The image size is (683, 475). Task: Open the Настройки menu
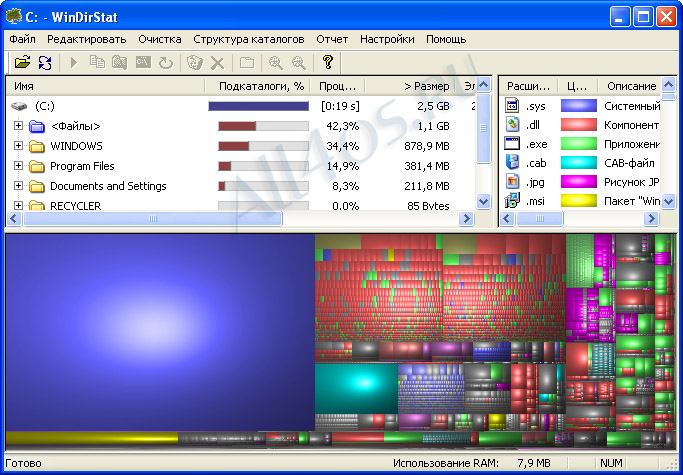coord(387,39)
